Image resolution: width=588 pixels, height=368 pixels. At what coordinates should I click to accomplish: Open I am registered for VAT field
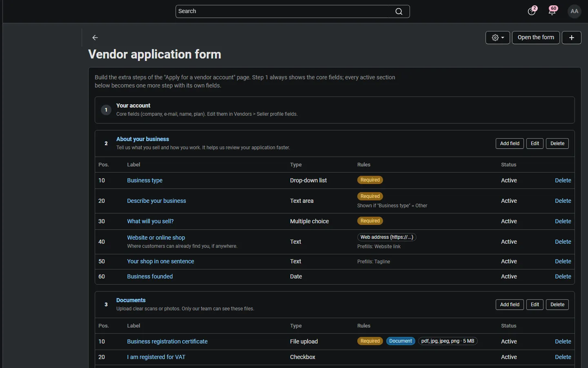156,357
